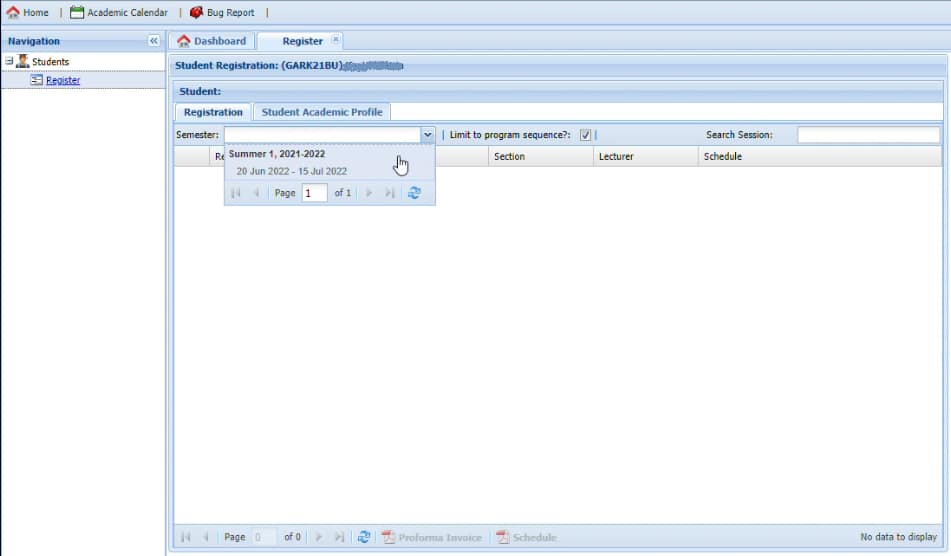The width and height of the screenshot is (951, 556).
Task: Switch to the Dashboard tab
Action: point(211,41)
